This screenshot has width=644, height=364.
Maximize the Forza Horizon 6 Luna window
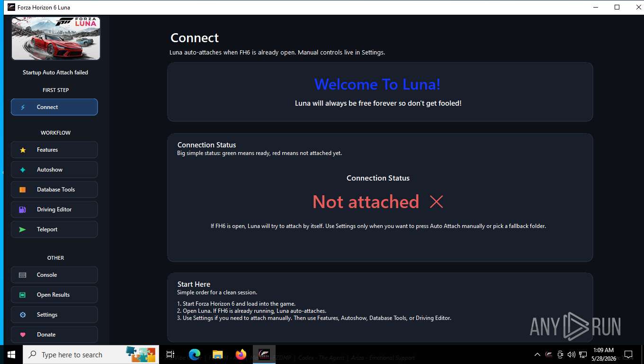[x=617, y=7]
